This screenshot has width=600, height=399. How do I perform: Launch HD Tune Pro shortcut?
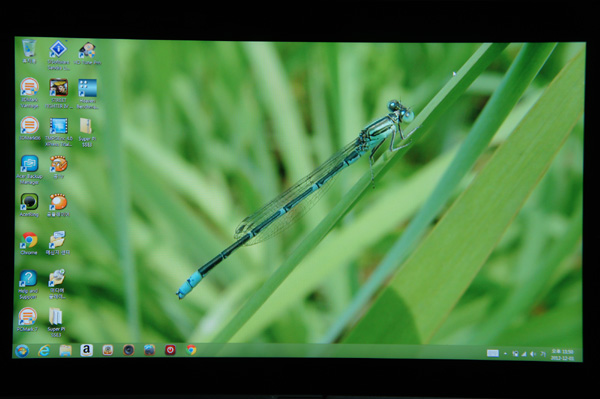tap(88, 54)
